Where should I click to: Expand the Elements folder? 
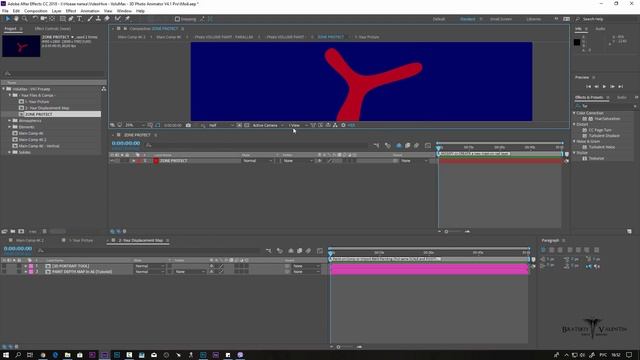(x=10, y=127)
